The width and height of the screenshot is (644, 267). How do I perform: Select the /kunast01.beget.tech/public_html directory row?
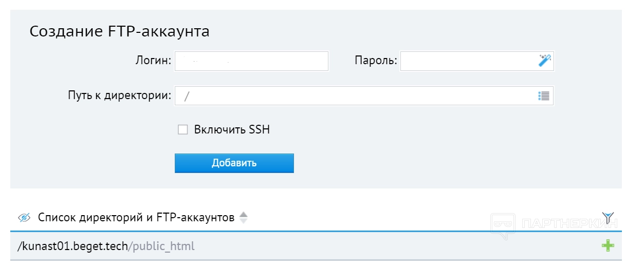tap(106, 246)
